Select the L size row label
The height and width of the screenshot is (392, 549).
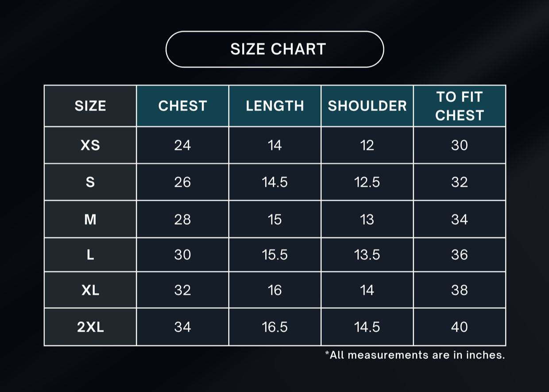point(90,255)
